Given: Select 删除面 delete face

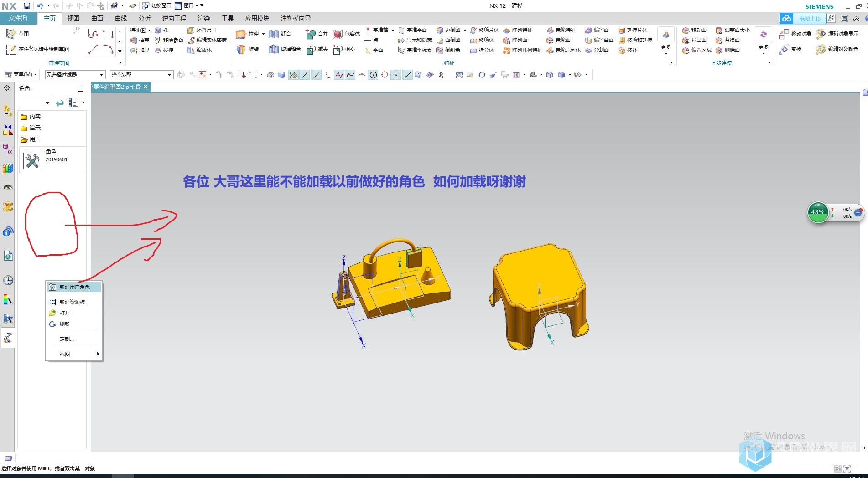Looking at the screenshot, I should [x=728, y=50].
